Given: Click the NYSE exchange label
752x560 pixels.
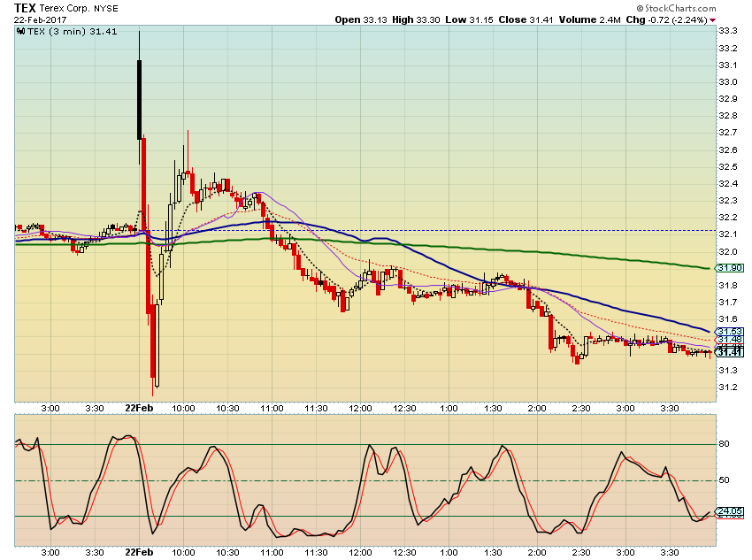Looking at the screenshot, I should tap(106, 9).
